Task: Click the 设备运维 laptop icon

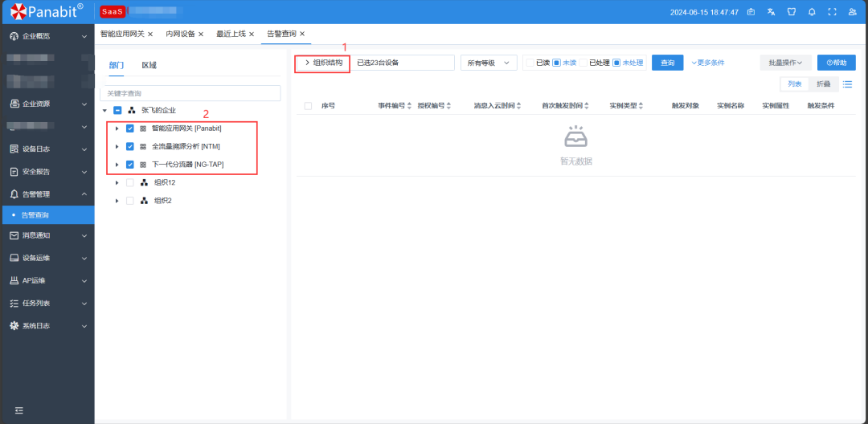Action: pyautogui.click(x=14, y=258)
